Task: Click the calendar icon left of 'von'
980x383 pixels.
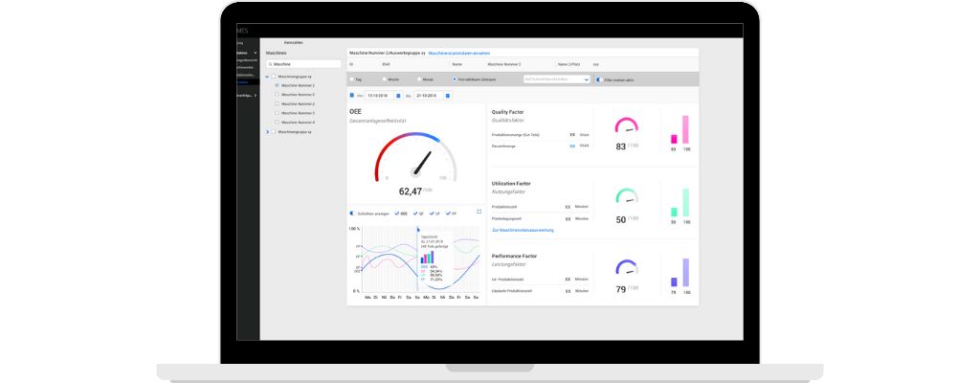Action: coord(352,96)
